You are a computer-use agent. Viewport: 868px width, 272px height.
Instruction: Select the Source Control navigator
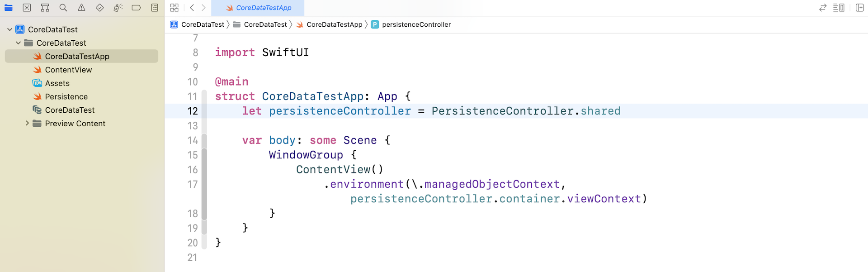coord(27,8)
